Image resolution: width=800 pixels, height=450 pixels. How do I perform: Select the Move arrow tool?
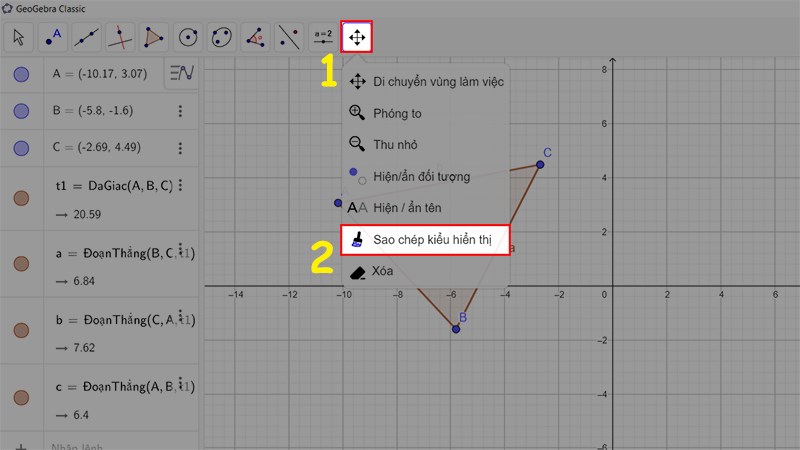(19, 37)
